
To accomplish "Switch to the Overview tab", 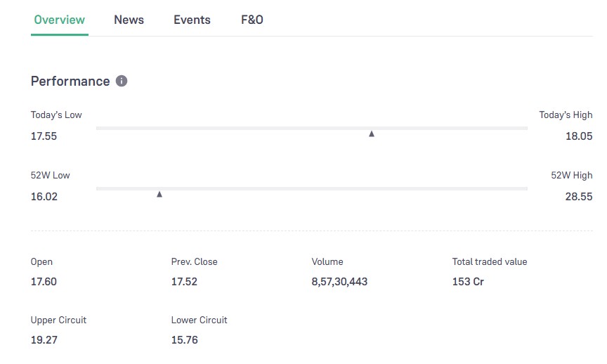I will (x=60, y=20).
